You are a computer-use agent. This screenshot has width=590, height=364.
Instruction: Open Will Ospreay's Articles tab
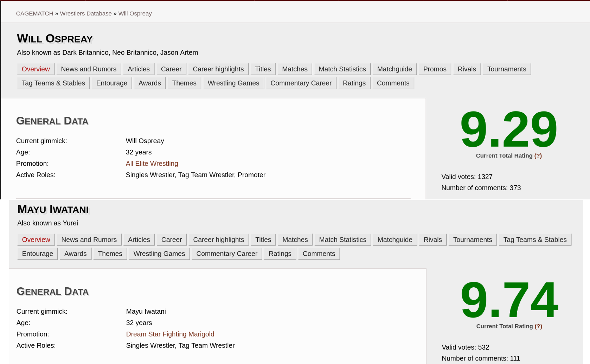pos(139,69)
